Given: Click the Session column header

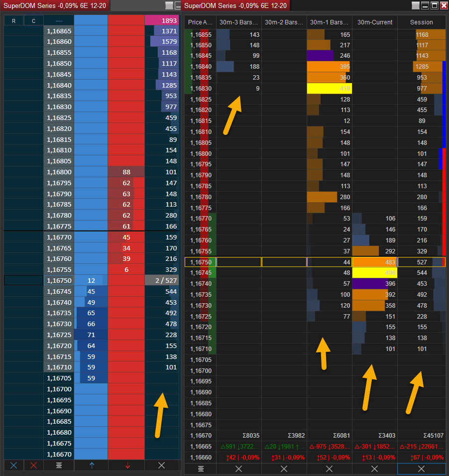Looking at the screenshot, I should 422,22.
